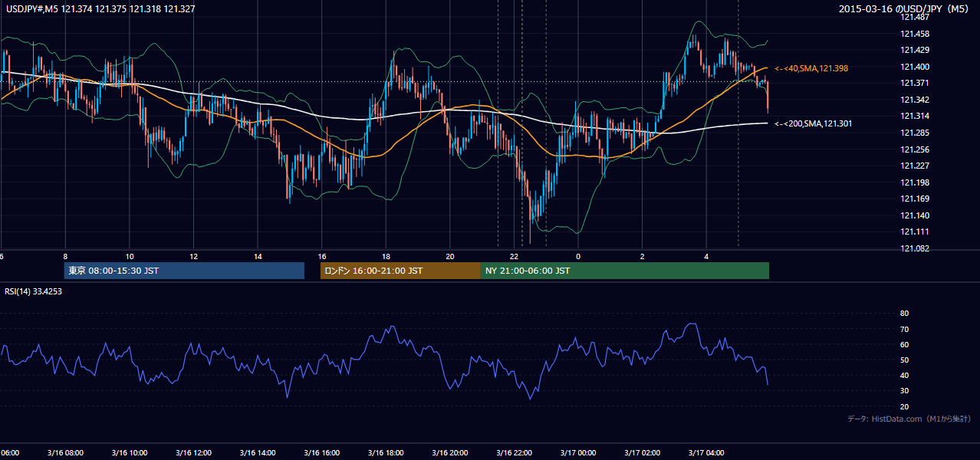The image size is (980, 460).
Task: Click the RSI level 20 label
Action: click(904, 406)
